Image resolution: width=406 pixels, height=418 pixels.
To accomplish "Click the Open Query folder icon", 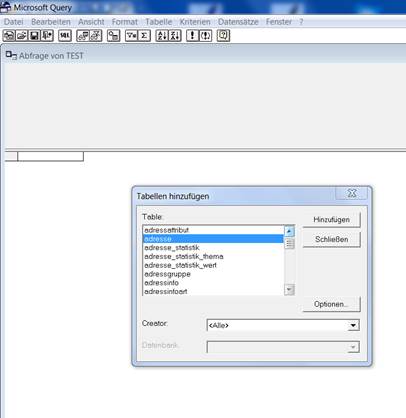I will [22, 35].
